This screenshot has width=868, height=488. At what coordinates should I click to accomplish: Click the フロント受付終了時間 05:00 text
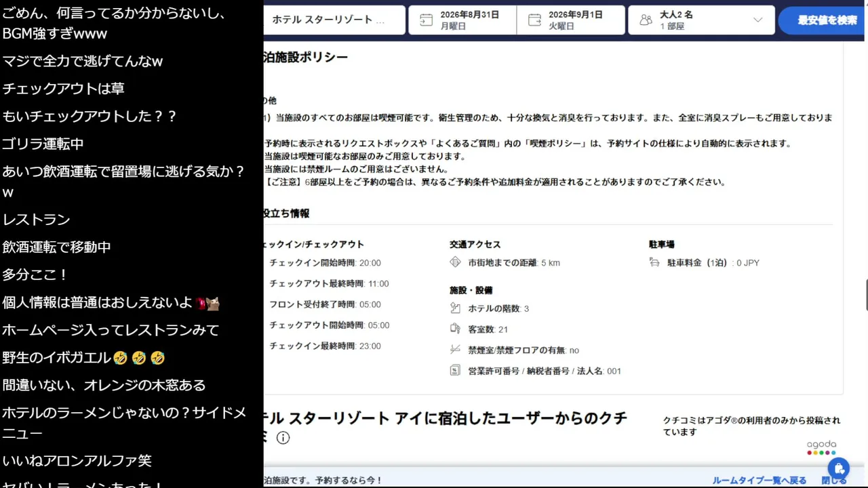click(325, 304)
